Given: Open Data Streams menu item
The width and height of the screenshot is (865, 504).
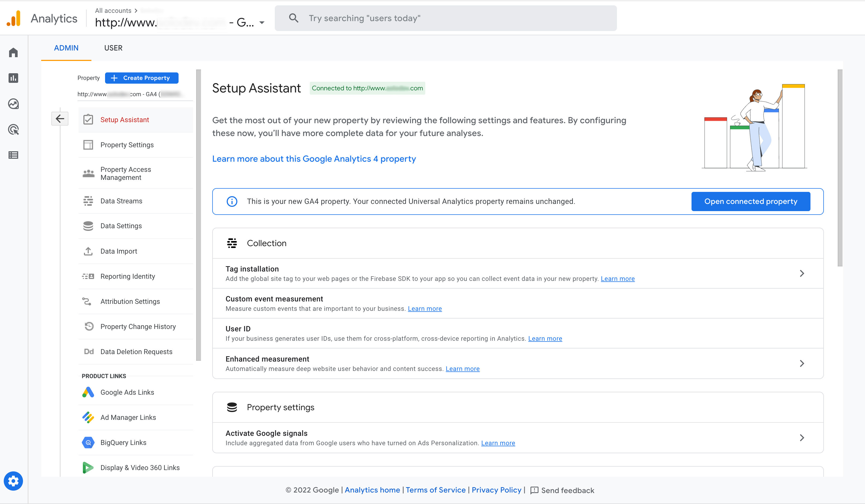Looking at the screenshot, I should [x=136, y=201].
